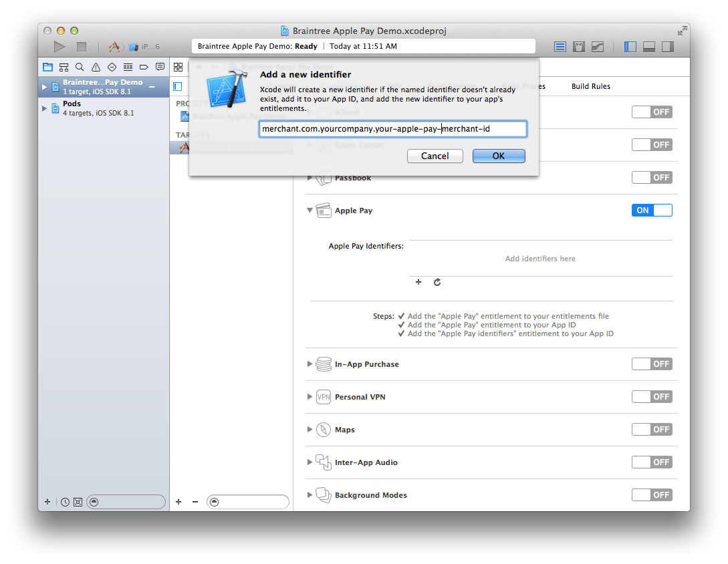Expand the Pods project tree item
The width and height of the screenshot is (728, 564).
click(x=45, y=108)
